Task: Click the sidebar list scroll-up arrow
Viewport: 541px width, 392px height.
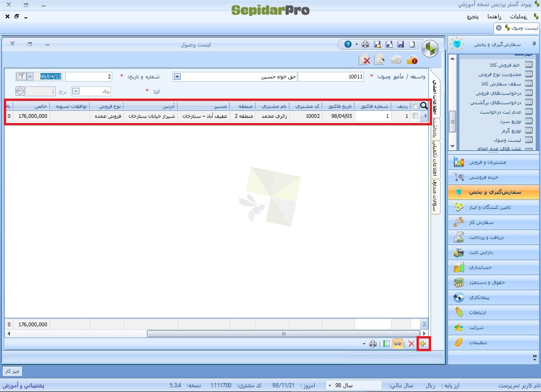Action: 452,58
